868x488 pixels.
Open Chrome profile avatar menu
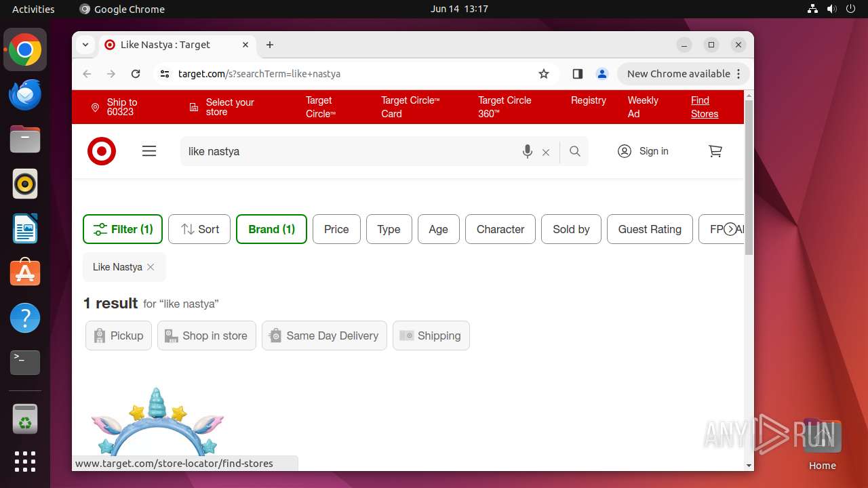pos(601,74)
